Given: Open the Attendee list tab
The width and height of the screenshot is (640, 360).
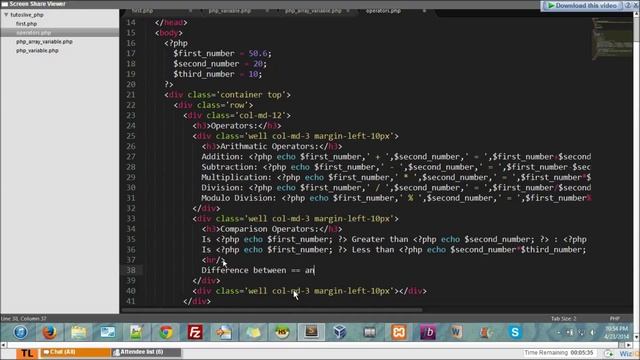Looking at the screenshot, I should click(x=146, y=352).
